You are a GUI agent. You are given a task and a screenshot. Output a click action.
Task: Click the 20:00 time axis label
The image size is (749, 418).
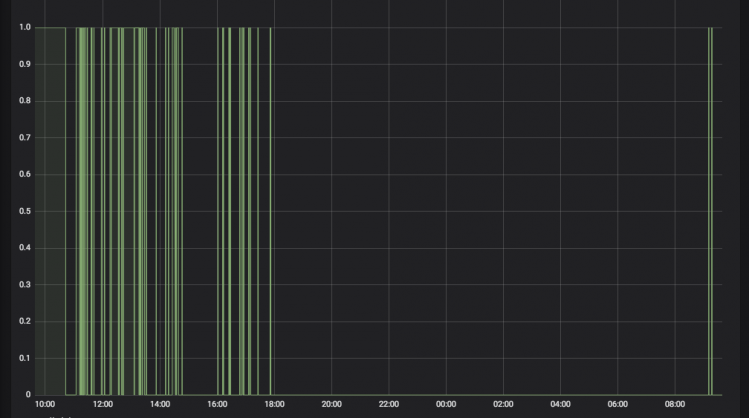pyautogui.click(x=332, y=404)
